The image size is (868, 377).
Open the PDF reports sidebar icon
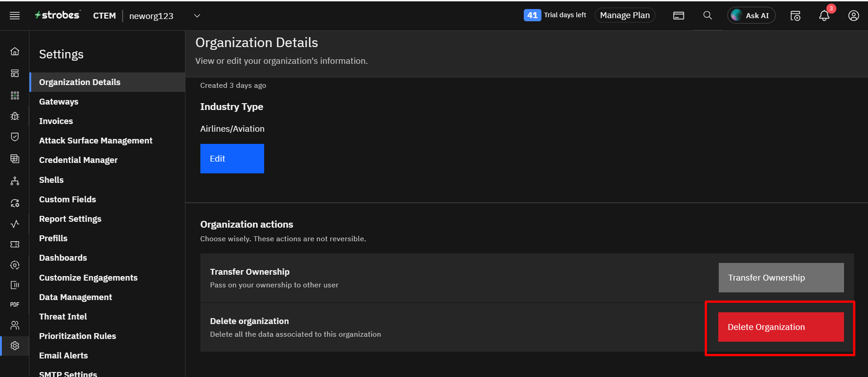(x=15, y=305)
